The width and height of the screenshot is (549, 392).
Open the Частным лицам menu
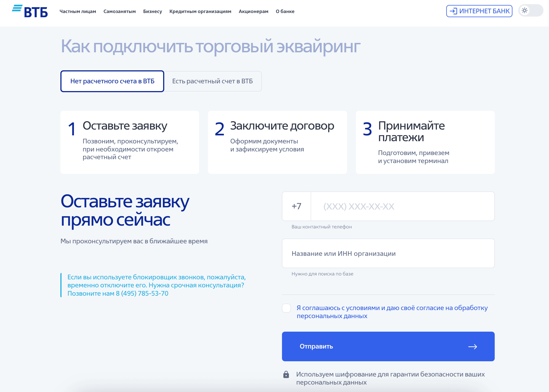click(x=78, y=11)
